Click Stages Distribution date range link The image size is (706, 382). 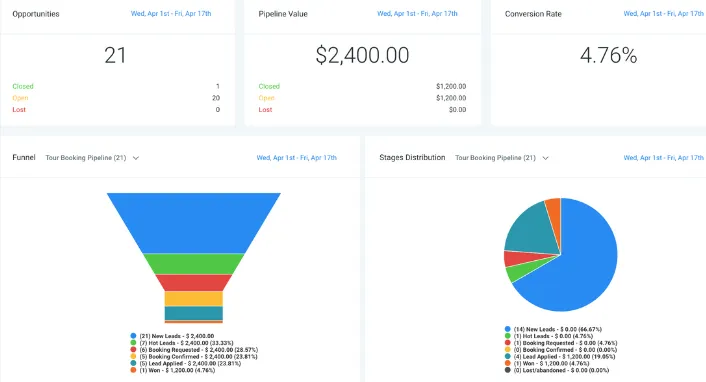(663, 158)
